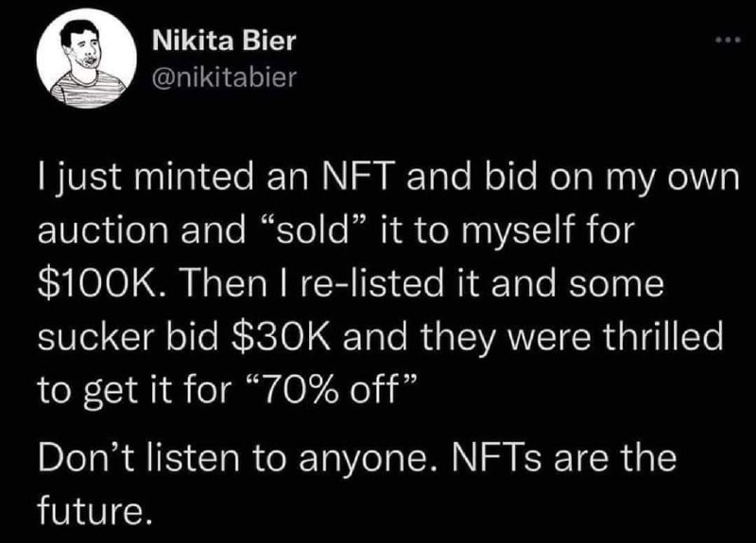
Task: Open the Nikita Bier display name link
Action: (x=224, y=40)
